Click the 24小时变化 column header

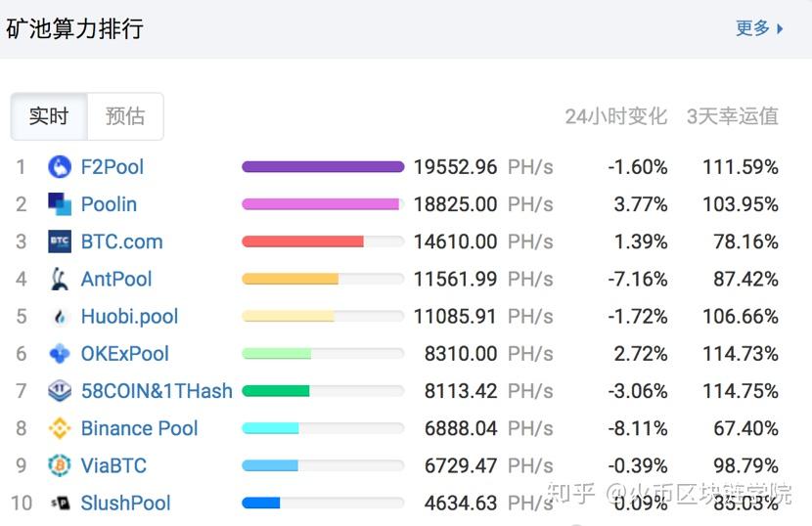tap(615, 116)
